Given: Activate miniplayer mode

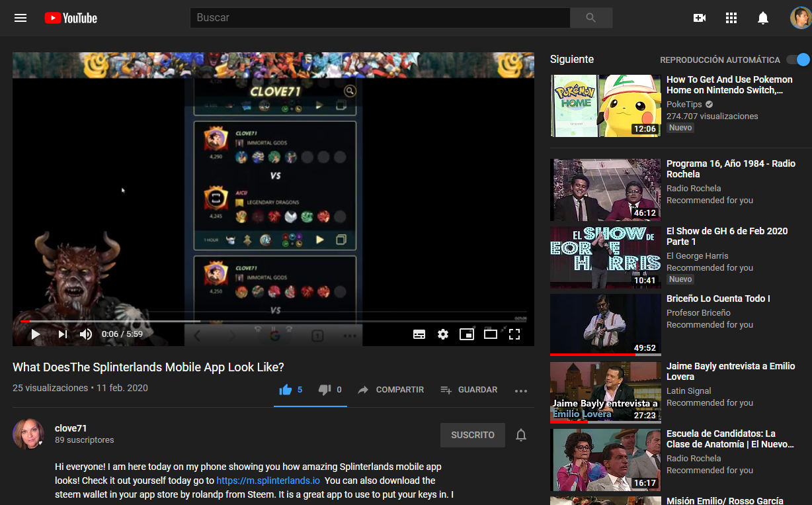Looking at the screenshot, I should click(467, 334).
